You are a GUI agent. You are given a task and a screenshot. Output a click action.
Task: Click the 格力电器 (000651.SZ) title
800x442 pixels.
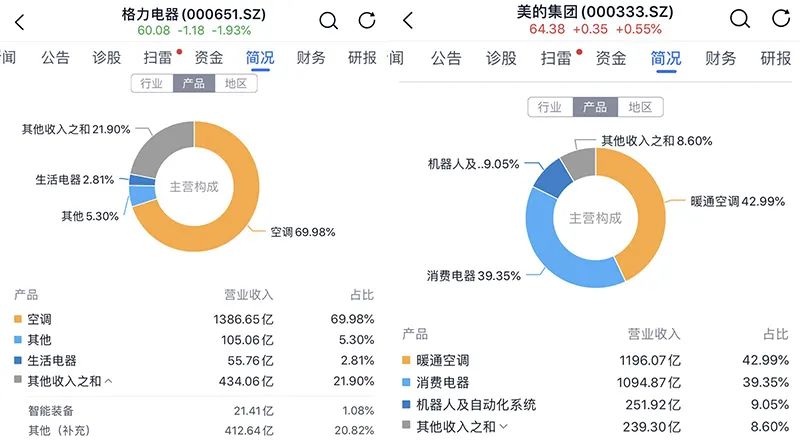point(194,14)
